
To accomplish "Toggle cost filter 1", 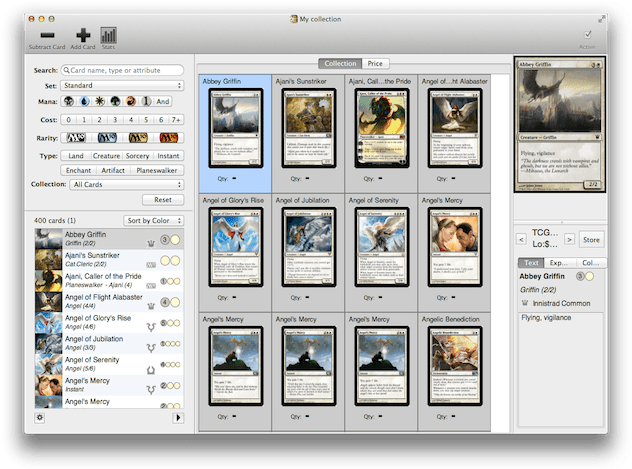I will coord(84,120).
